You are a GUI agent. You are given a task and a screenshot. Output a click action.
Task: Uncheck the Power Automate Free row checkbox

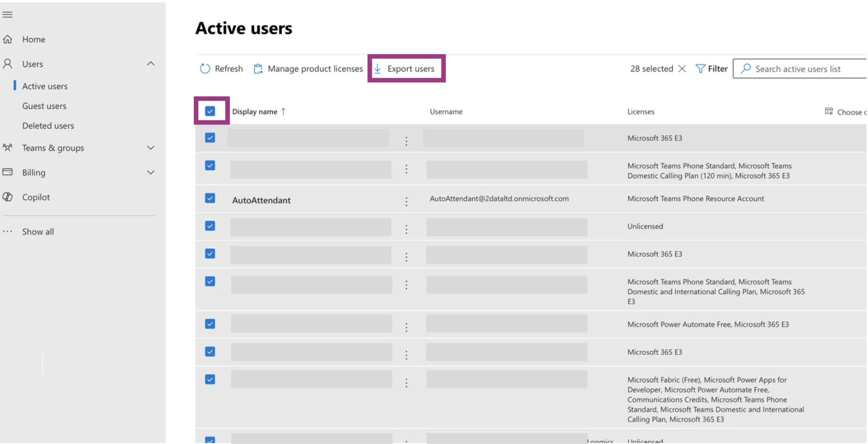click(x=210, y=324)
